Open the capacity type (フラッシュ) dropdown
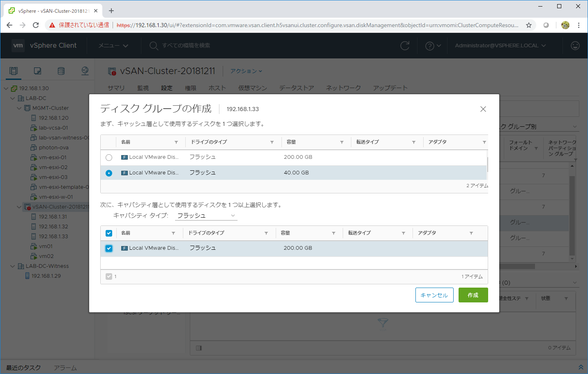Screen dimensions: 588x374 click(206, 216)
